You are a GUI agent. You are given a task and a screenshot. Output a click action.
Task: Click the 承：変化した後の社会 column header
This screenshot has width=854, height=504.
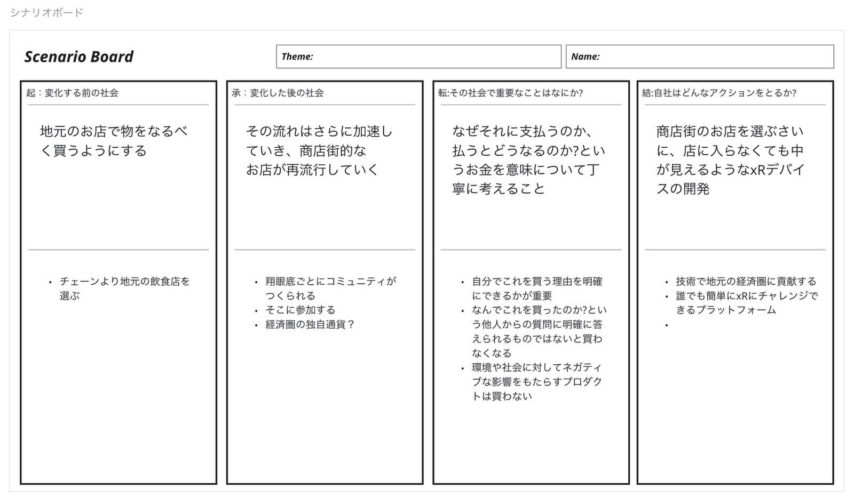[278, 93]
